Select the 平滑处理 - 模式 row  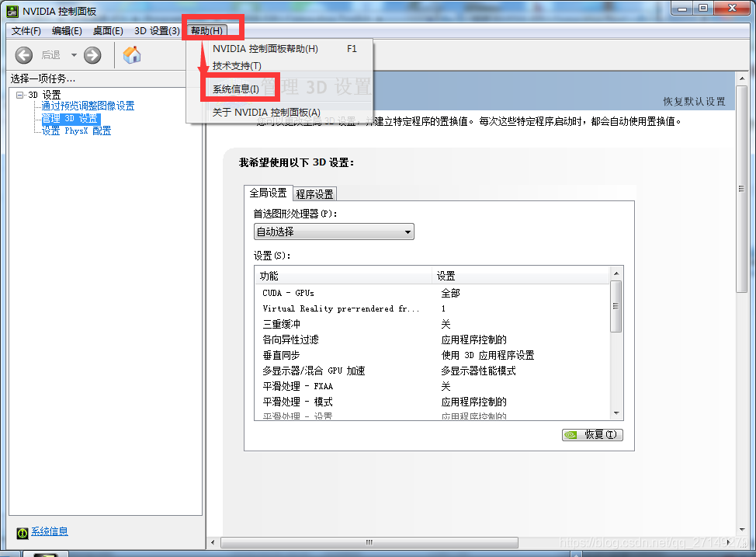tap(432, 402)
